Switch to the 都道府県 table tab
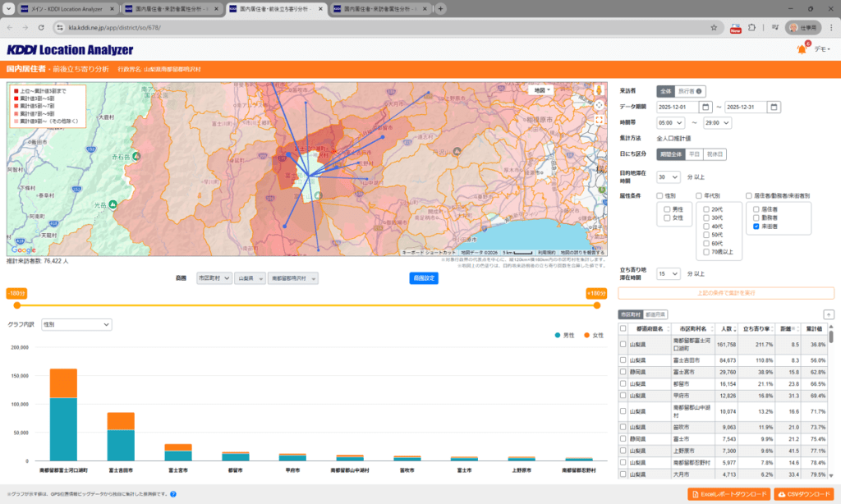Screen dimensions: 841x504 (656, 314)
